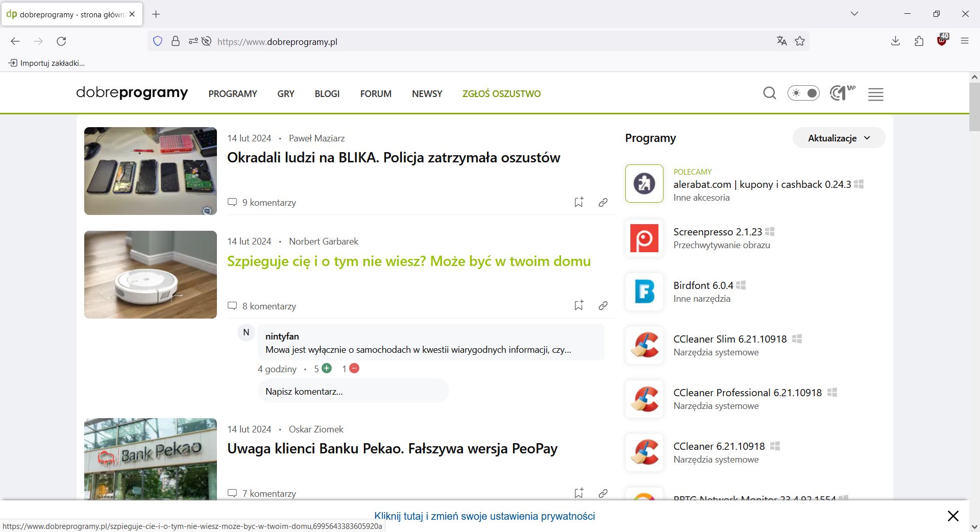This screenshot has width=980, height=532.
Task: Open article Uwaga klienci Banku Pekao
Action: pos(392,449)
